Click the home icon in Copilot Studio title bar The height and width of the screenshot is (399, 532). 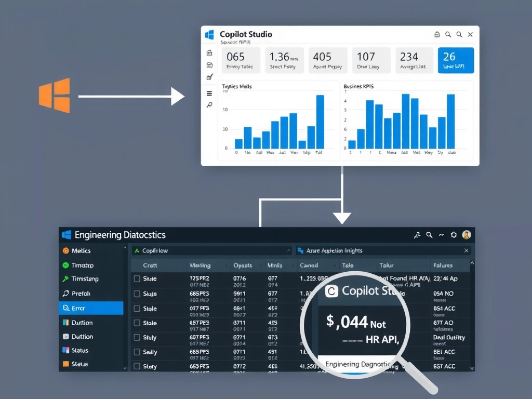[437, 34]
